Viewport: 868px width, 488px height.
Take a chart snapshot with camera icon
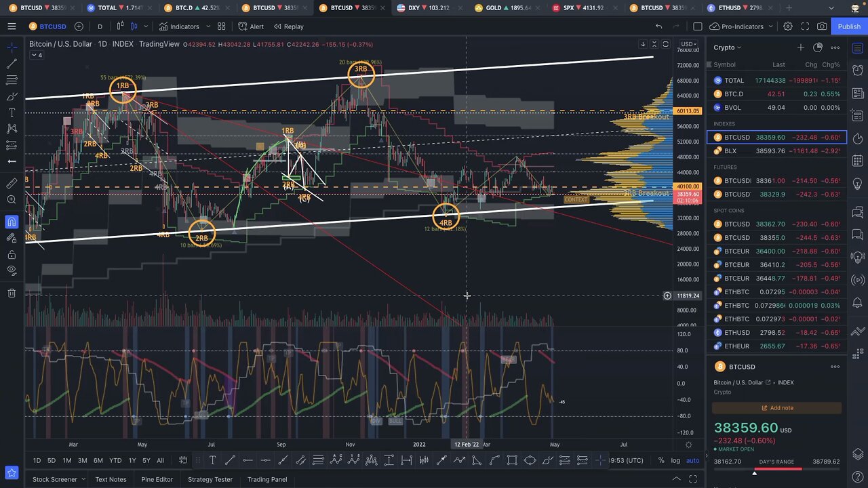(822, 26)
